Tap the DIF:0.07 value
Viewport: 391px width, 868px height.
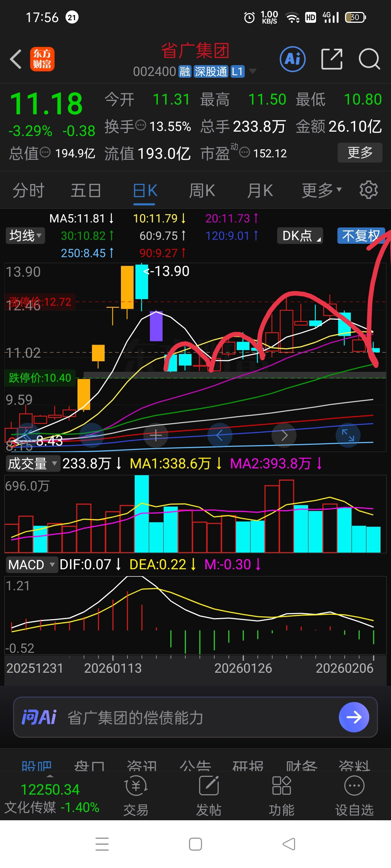click(x=90, y=565)
